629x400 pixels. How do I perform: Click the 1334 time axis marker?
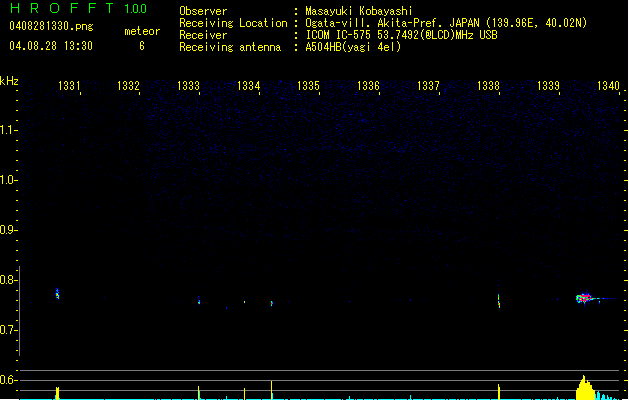pyautogui.click(x=249, y=85)
